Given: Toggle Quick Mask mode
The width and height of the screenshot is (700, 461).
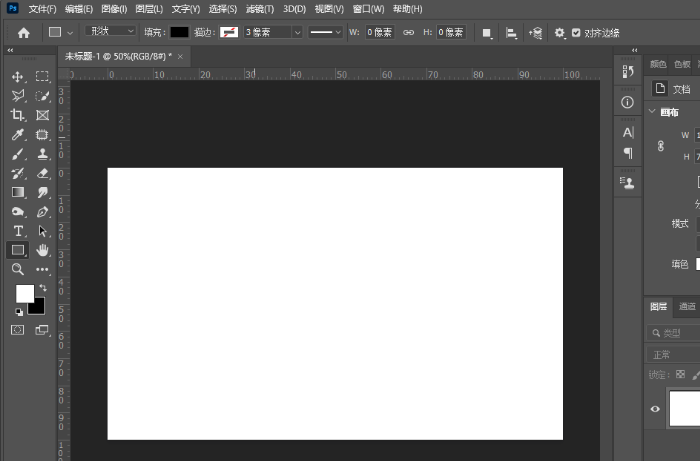Looking at the screenshot, I should coord(17,330).
